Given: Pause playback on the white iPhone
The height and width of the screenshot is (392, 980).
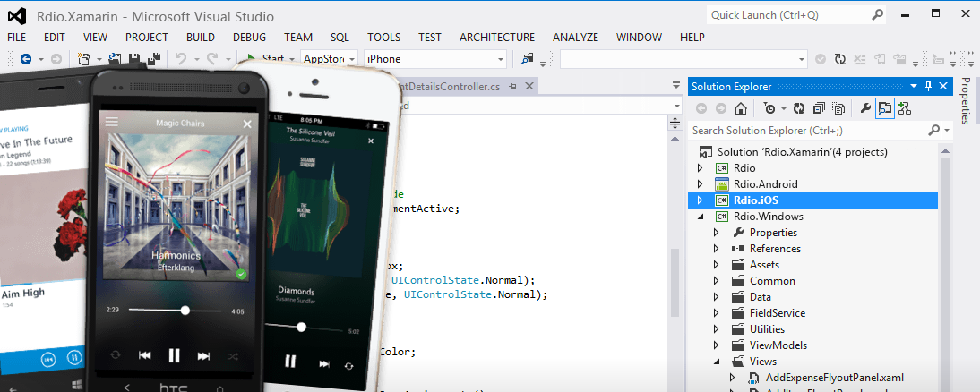Looking at the screenshot, I should tap(290, 361).
